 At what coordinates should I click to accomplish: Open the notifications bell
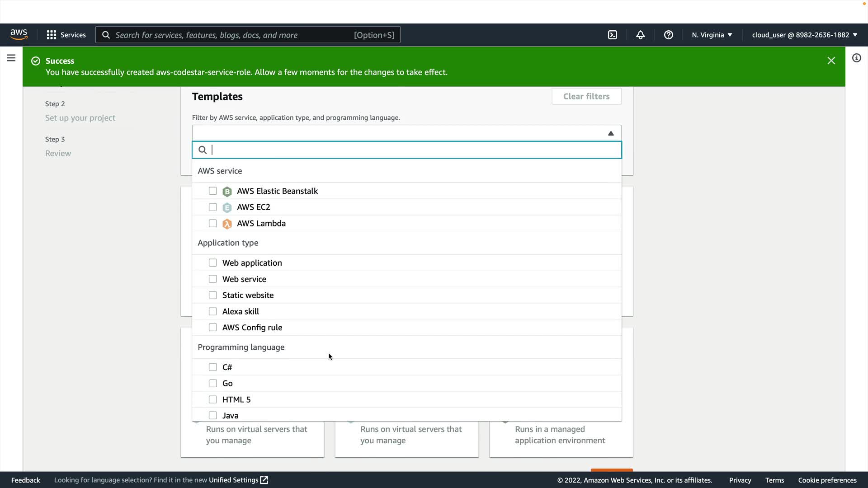click(640, 35)
